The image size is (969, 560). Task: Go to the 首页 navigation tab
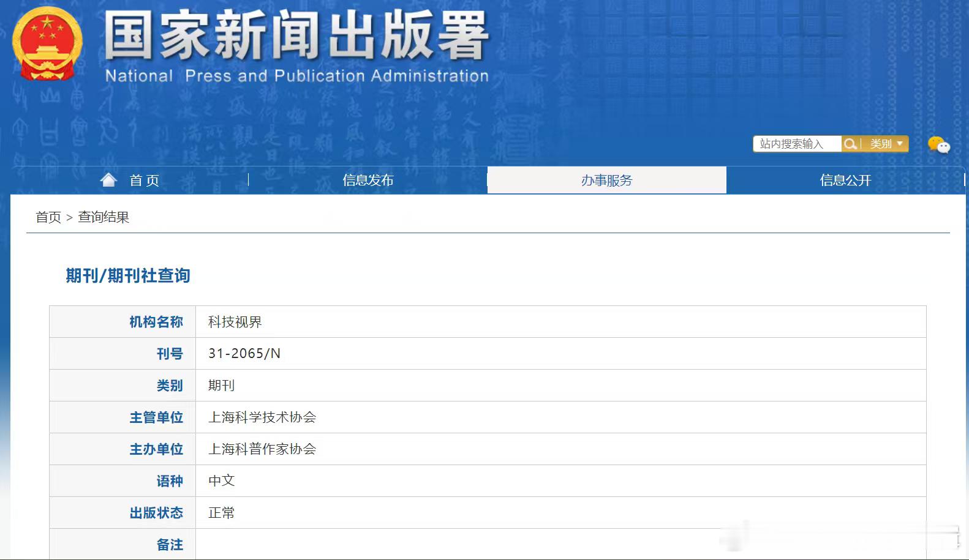point(144,181)
